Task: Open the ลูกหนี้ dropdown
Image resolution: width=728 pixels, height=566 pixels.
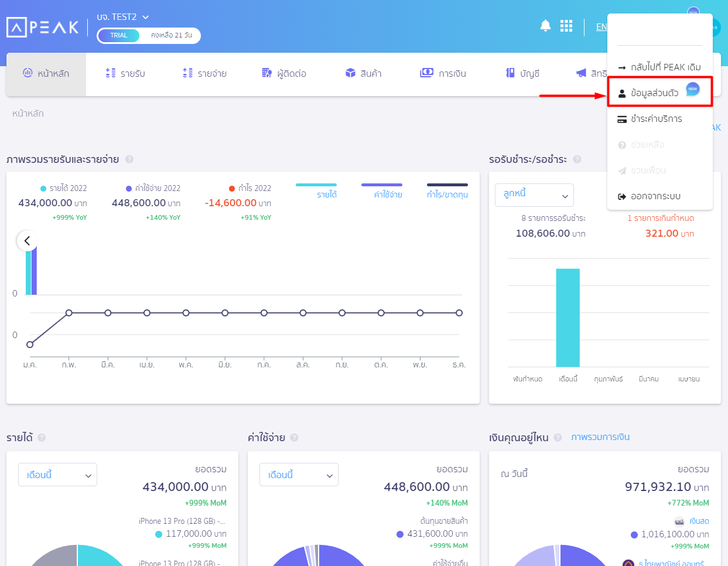Action: pyautogui.click(x=534, y=195)
